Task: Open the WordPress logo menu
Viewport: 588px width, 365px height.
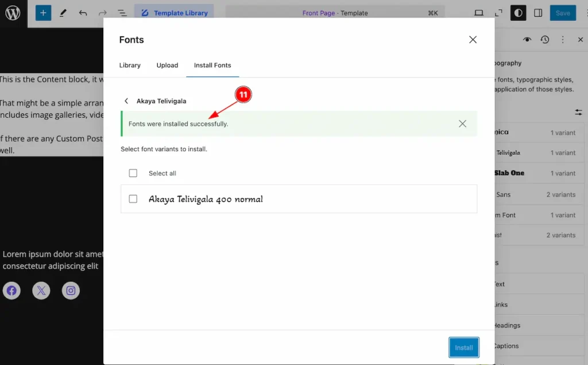Action: (x=13, y=13)
